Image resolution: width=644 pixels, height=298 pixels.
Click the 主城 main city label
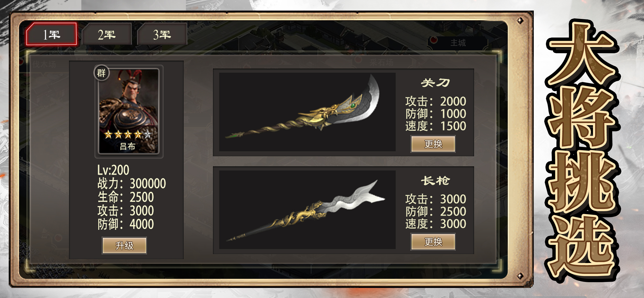click(x=458, y=42)
